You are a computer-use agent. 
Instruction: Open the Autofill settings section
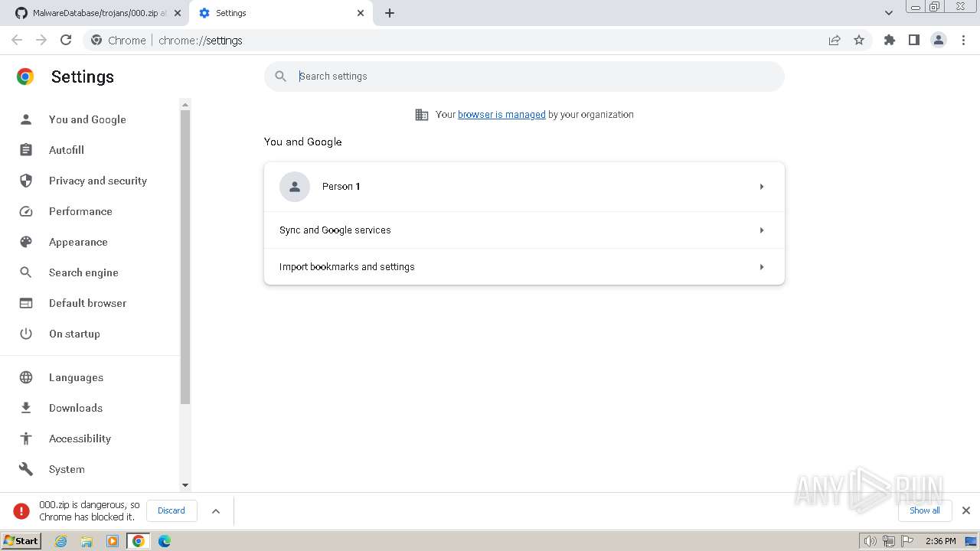[x=67, y=150]
